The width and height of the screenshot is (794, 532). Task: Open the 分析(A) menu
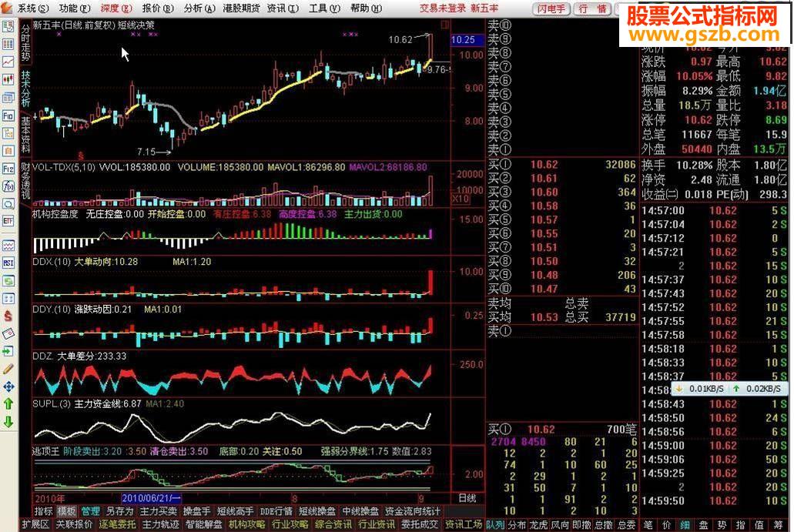click(x=199, y=8)
